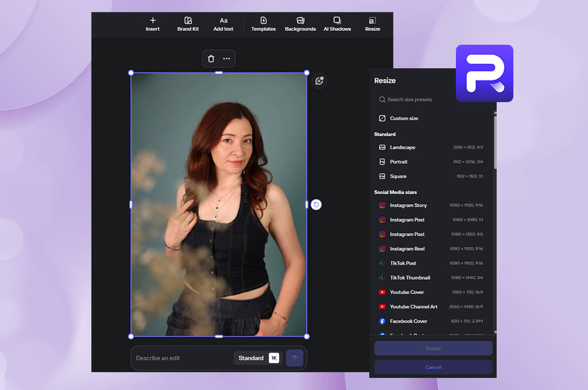Select the Landscape 2016 × 1512 preset
588x390 pixels.
point(431,147)
